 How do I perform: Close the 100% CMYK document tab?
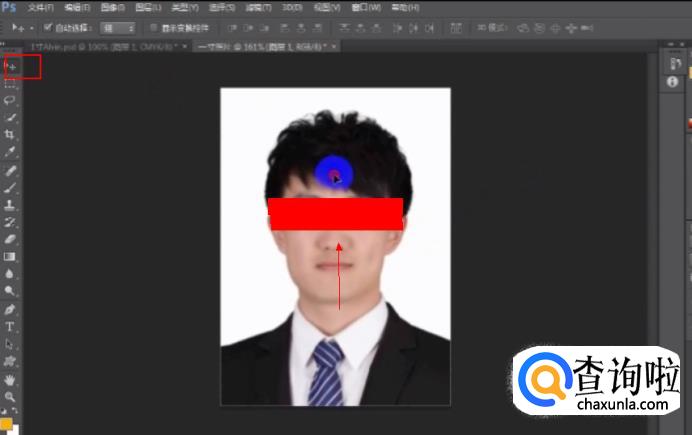[x=184, y=46]
